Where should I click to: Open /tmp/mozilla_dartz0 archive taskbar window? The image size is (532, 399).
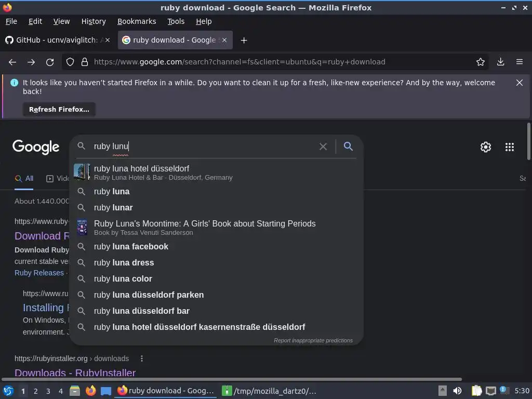pyautogui.click(x=270, y=391)
